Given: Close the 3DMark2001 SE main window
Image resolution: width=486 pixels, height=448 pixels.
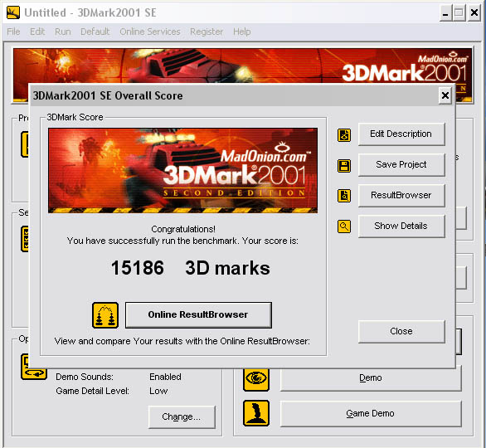Looking at the screenshot, I should pos(474,13).
